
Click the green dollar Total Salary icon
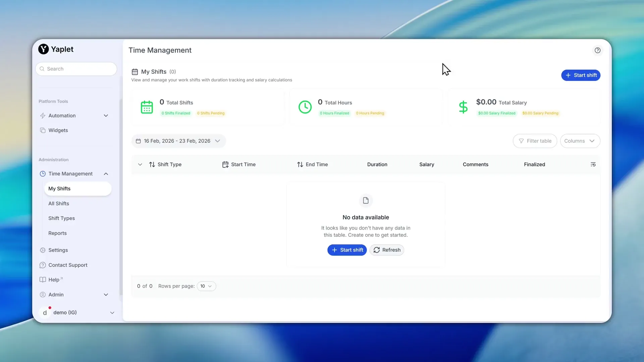click(x=463, y=107)
